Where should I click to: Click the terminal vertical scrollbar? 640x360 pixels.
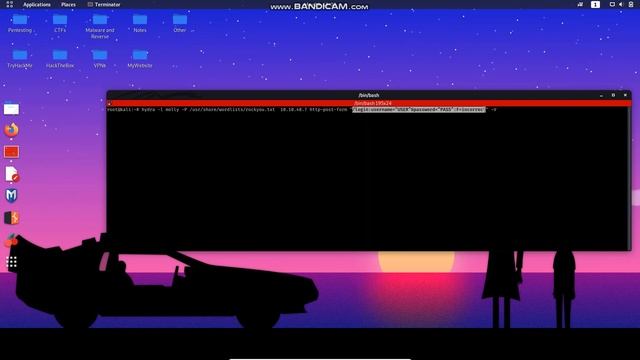click(629, 178)
